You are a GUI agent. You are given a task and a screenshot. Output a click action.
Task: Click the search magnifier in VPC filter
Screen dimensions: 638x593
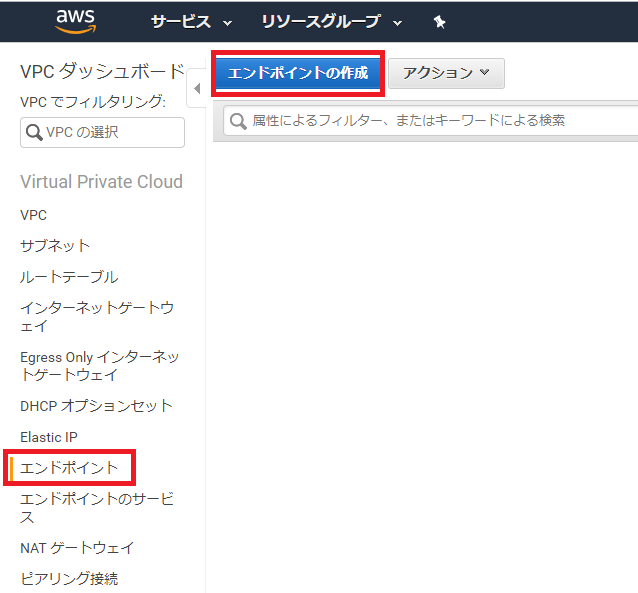[34, 132]
